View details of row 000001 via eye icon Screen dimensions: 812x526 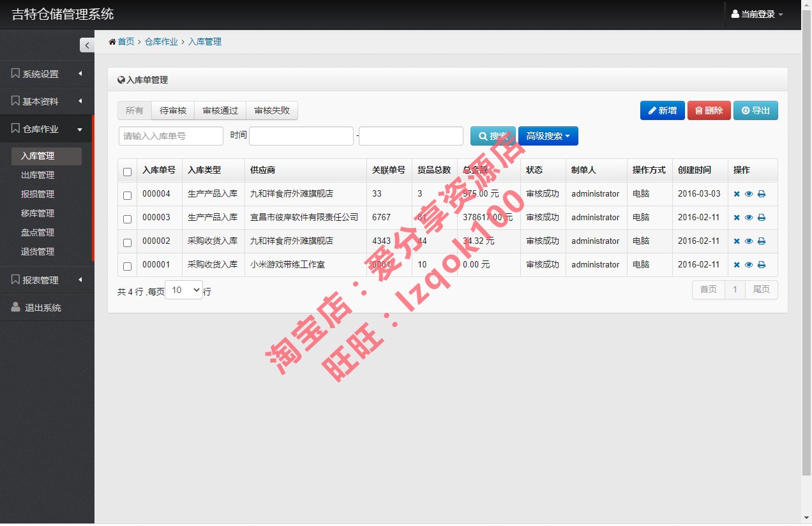[x=749, y=265]
